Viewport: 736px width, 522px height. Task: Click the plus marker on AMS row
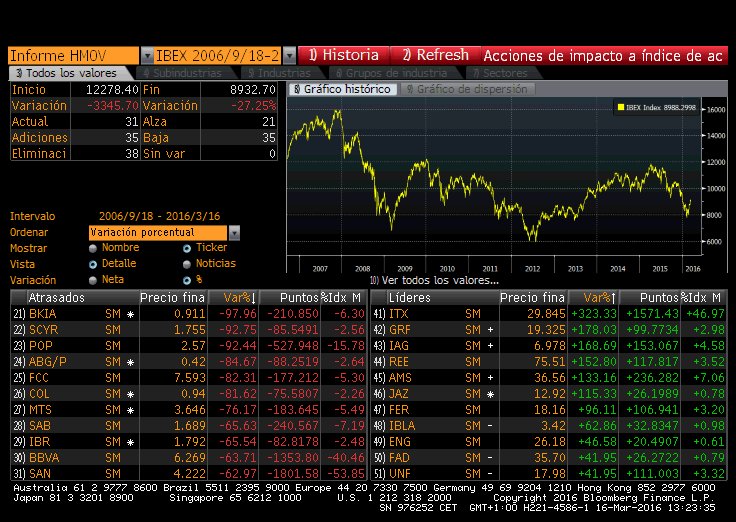point(491,378)
